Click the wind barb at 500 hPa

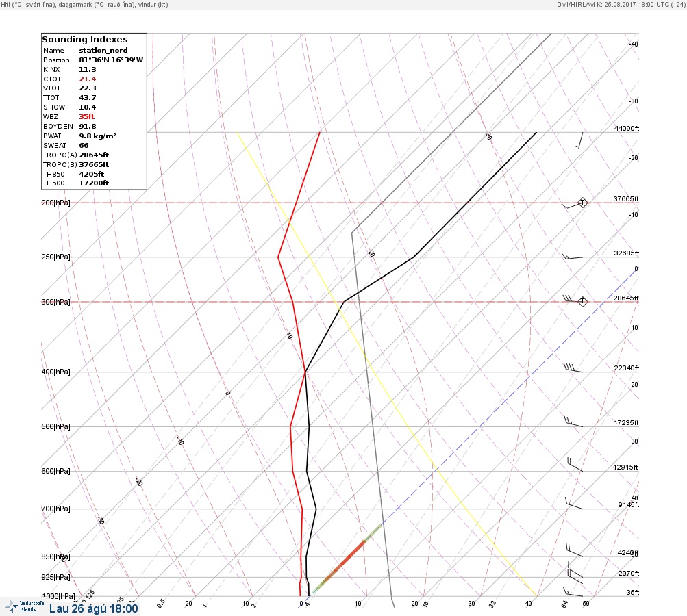click(x=573, y=422)
